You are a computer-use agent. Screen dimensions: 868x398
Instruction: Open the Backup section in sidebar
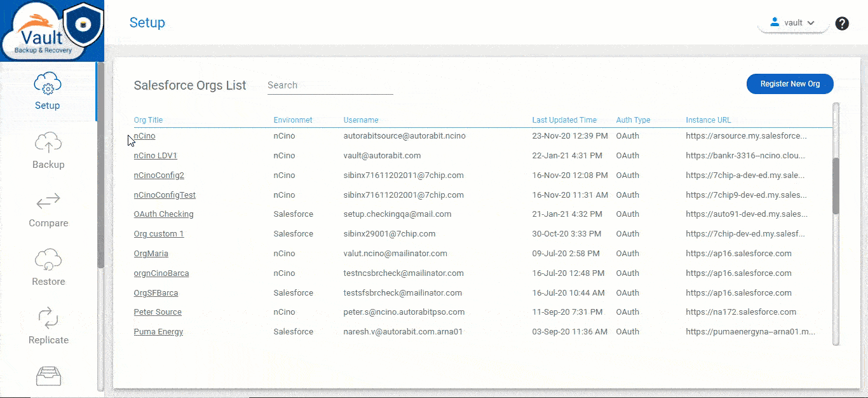(x=48, y=151)
